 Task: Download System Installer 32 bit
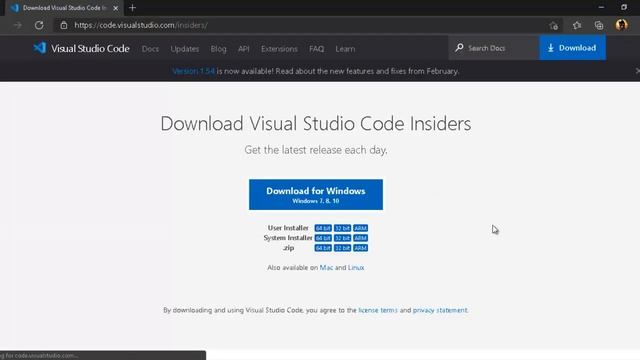(342, 238)
